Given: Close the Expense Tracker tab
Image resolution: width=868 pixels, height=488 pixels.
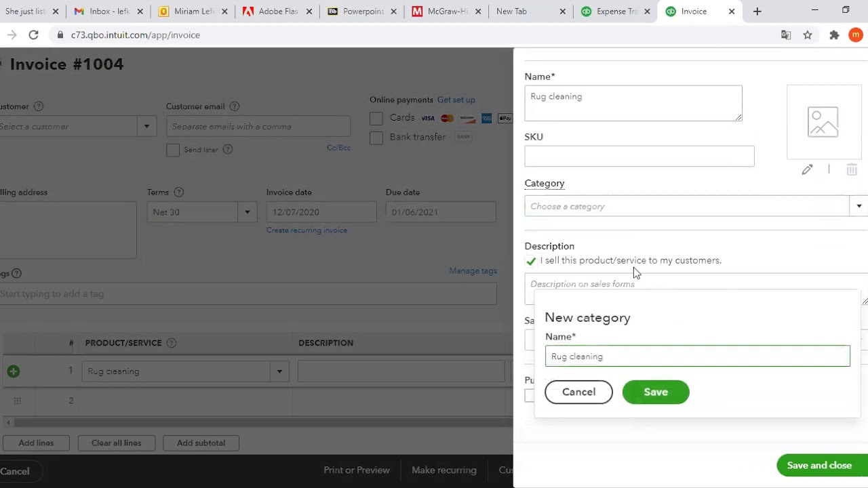Looking at the screenshot, I should 647,12.
